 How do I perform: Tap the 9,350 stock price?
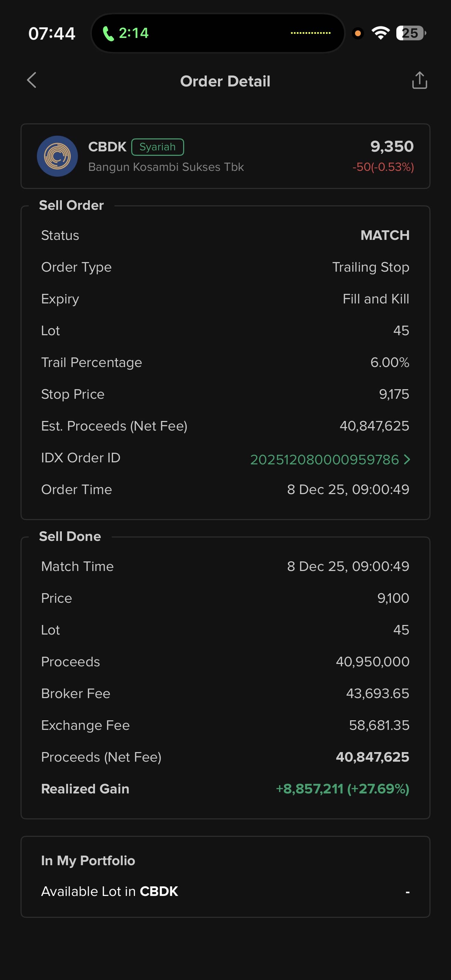392,147
